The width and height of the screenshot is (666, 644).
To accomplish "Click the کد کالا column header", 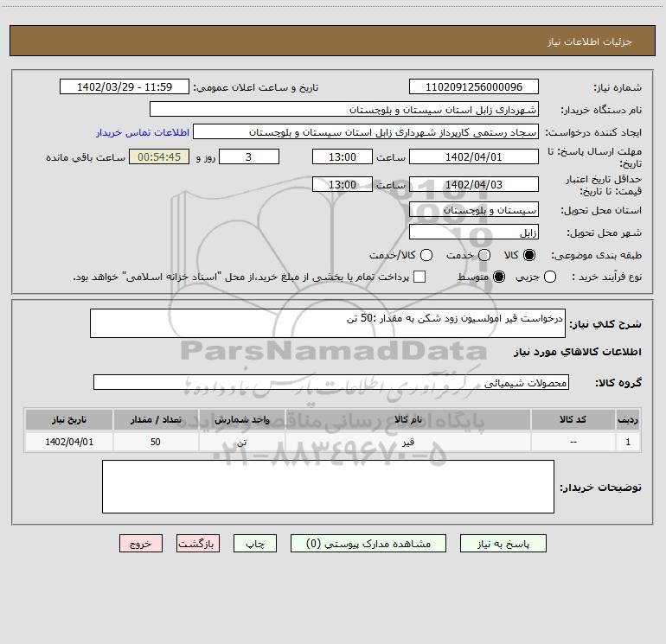I will 573,419.
